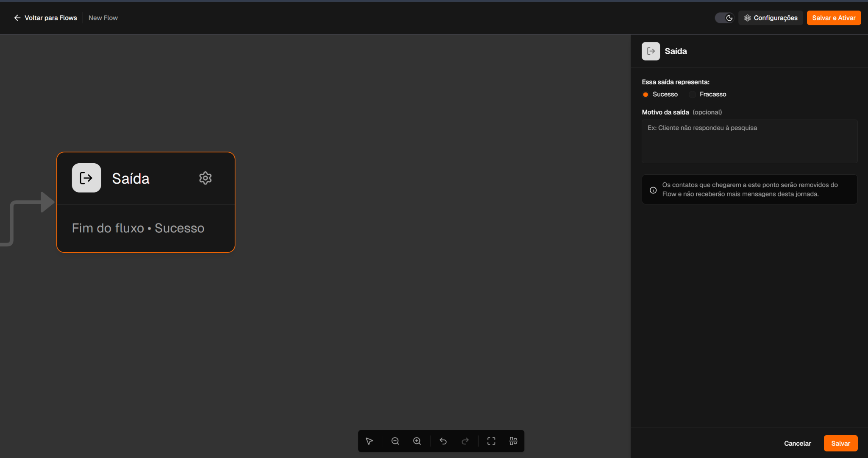The width and height of the screenshot is (868, 458).
Task: Toggle the dark mode switch
Action: click(x=724, y=18)
